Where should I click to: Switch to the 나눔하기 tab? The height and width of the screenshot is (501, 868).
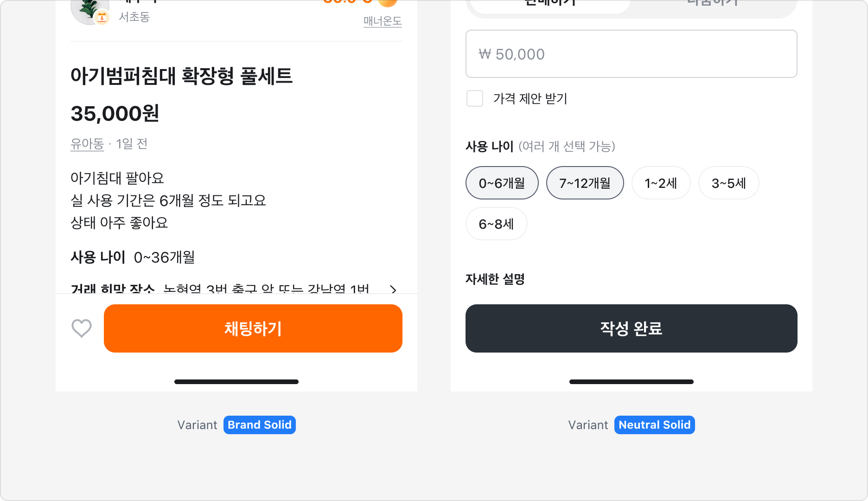712,4
